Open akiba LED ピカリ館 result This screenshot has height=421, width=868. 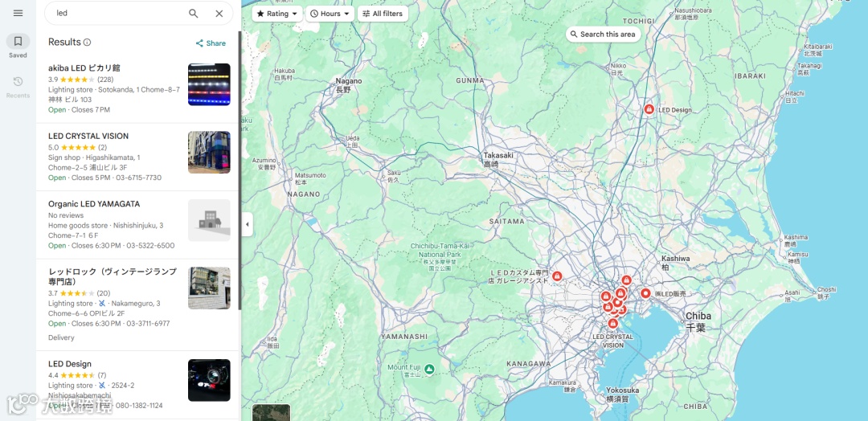point(138,89)
